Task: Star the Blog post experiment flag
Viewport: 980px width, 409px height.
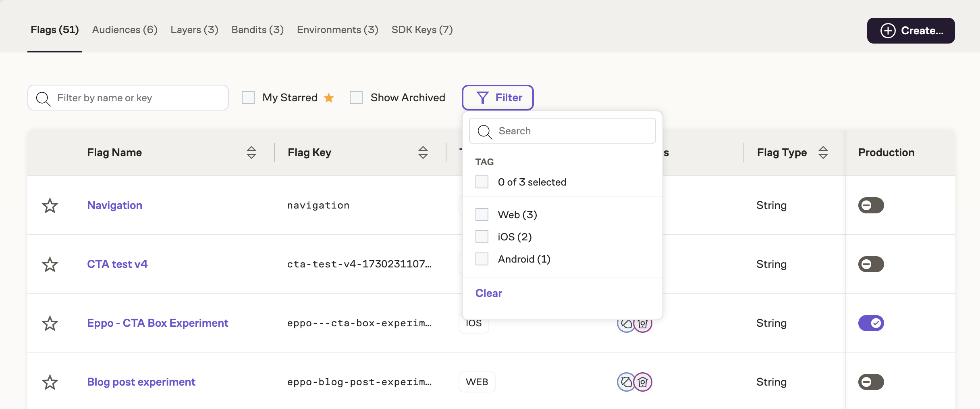Action: [x=50, y=382]
